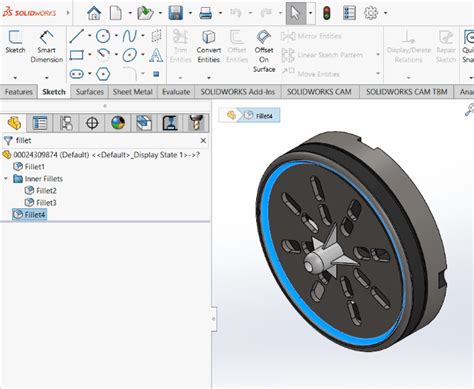
Task: Select Fillet4 in the feature tree
Action: coord(29,215)
